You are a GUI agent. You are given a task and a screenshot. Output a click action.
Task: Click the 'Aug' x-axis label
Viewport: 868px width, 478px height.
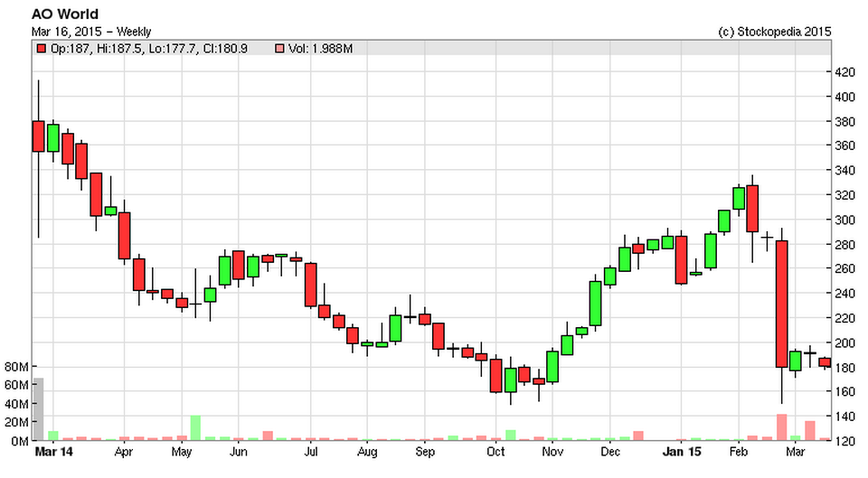tap(367, 452)
